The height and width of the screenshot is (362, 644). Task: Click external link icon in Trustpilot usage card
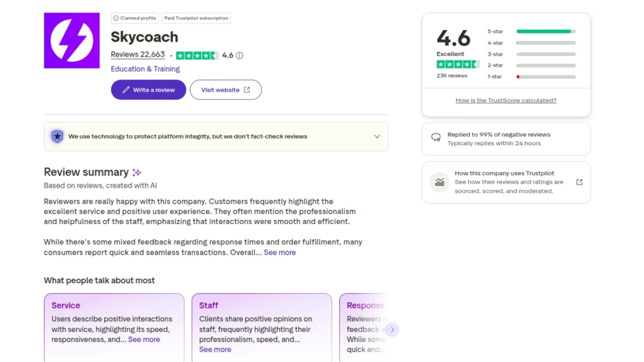(580, 182)
